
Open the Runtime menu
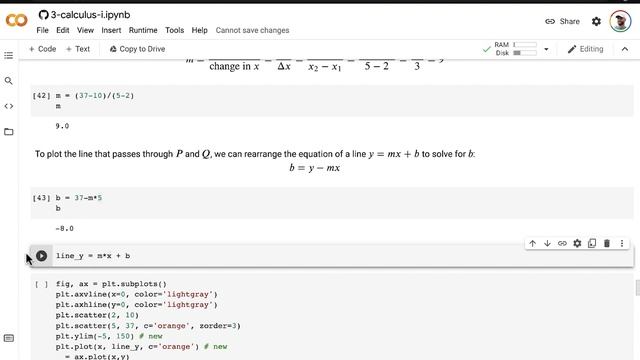click(143, 30)
